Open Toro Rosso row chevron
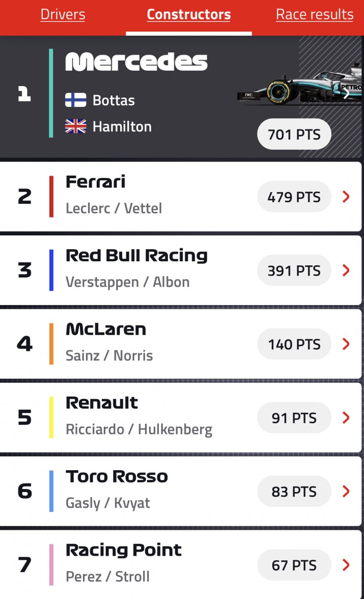This screenshot has width=364, height=599. [x=346, y=492]
